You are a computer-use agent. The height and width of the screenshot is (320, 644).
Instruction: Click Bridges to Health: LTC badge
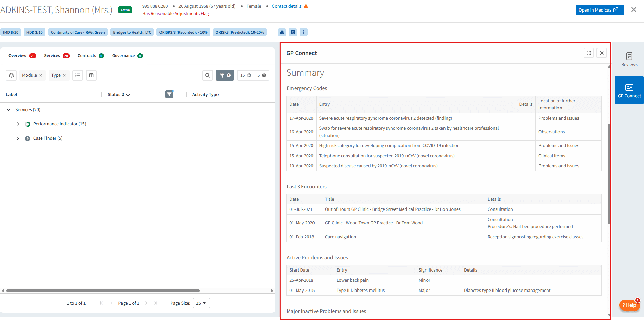(x=132, y=32)
